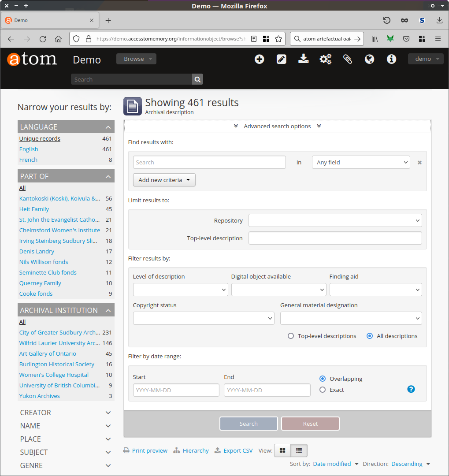Open the Browse menu

(x=136, y=59)
